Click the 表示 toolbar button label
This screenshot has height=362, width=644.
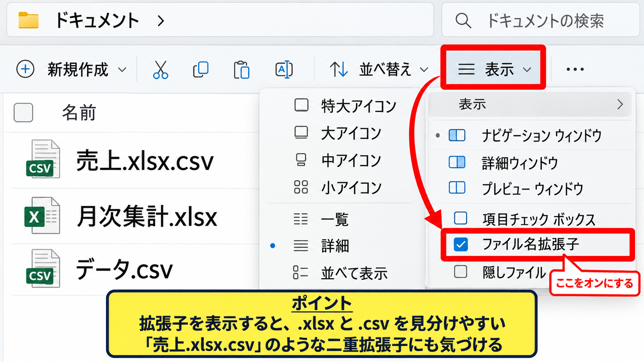click(x=499, y=70)
